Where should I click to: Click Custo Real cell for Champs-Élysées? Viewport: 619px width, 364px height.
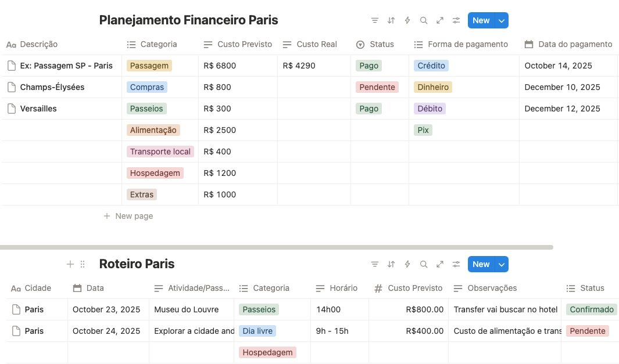[x=314, y=87]
